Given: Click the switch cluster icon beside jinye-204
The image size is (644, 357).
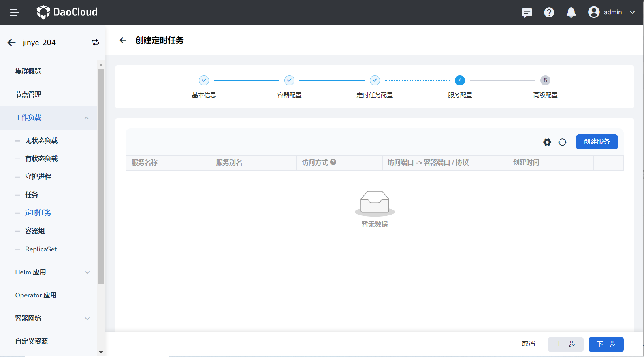Looking at the screenshot, I should tap(95, 42).
